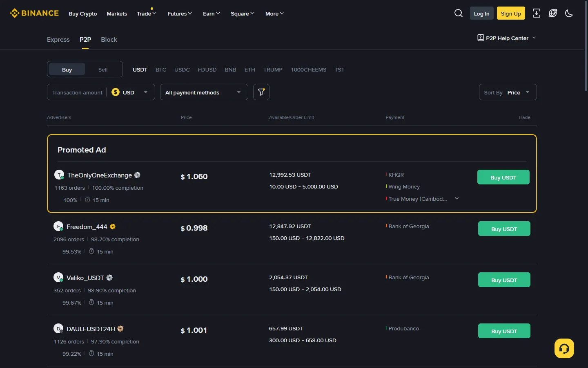The height and width of the screenshot is (368, 588).
Task: Open Freedom_444 advertiser profile
Action: pyautogui.click(x=87, y=227)
